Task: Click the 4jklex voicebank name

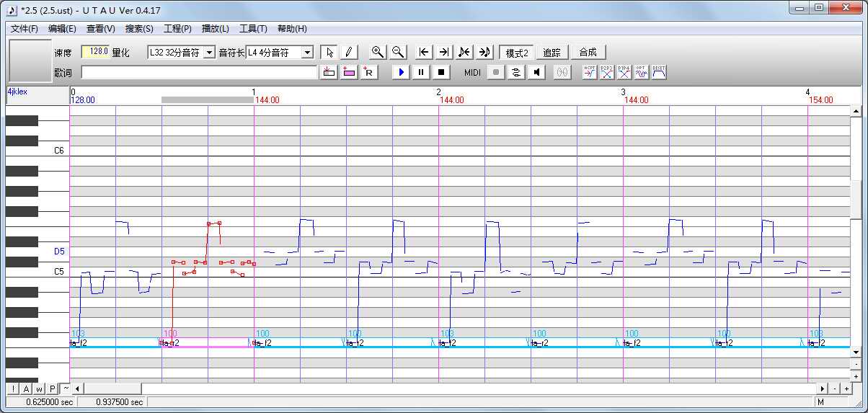Action: [x=17, y=92]
